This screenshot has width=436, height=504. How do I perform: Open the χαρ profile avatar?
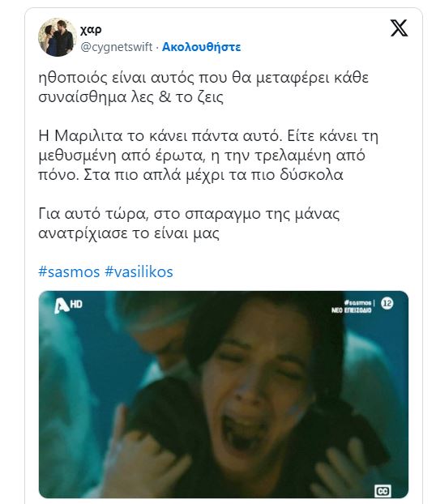click(x=57, y=37)
